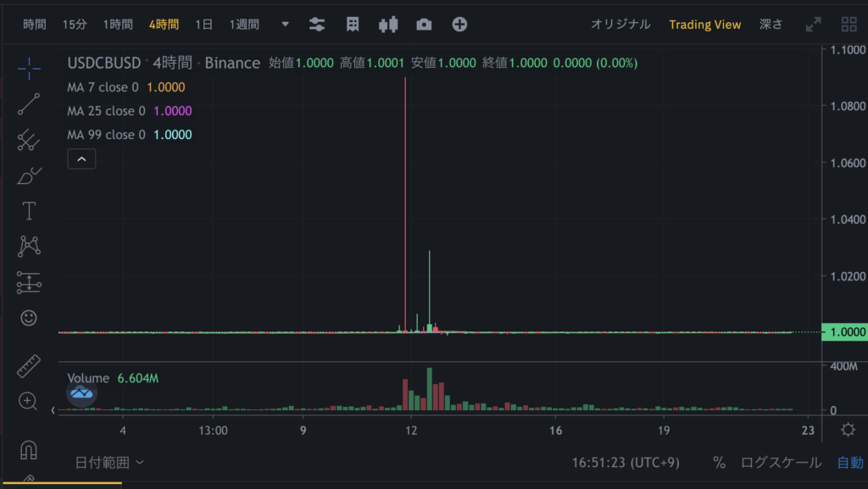Select the 1日 interval
The height and width of the screenshot is (489, 868).
point(203,25)
